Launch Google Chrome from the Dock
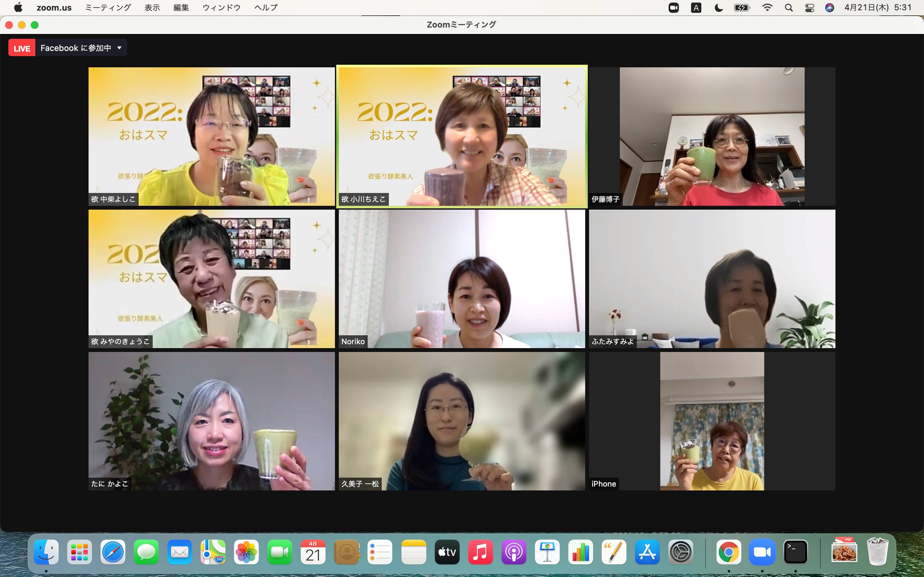Image resolution: width=924 pixels, height=577 pixels. coord(729,552)
